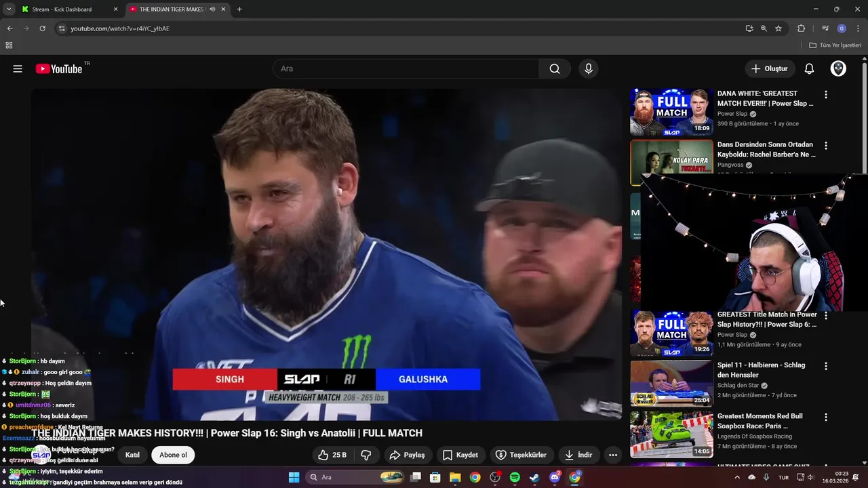Open Spiel 11 Halbieren video thumbnail

click(x=671, y=384)
